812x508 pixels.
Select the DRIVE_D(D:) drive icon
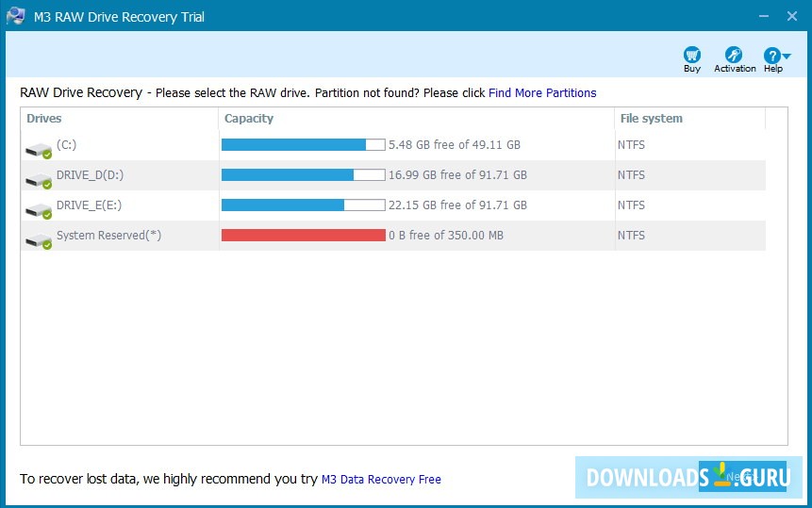click(39, 181)
